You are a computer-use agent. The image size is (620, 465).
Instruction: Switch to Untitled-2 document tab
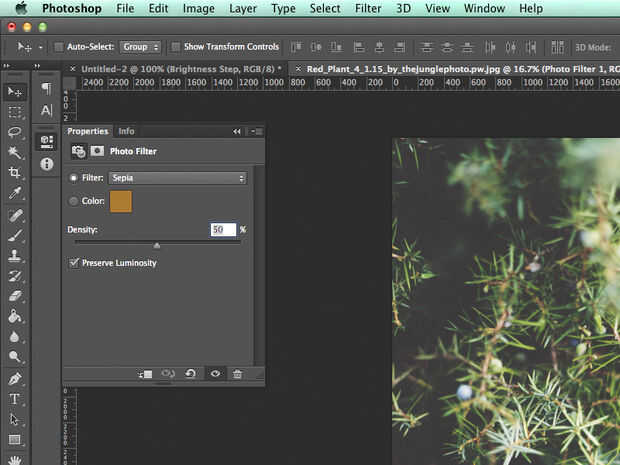coord(181,69)
